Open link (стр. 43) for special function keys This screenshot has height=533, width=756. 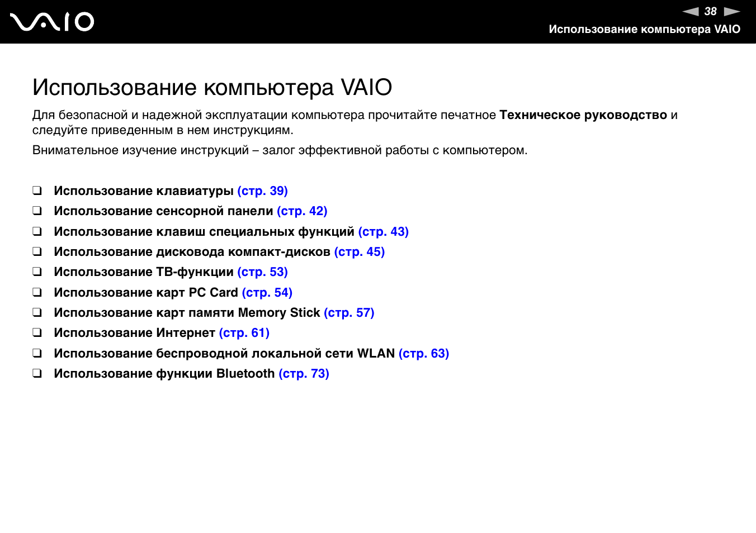384,232
